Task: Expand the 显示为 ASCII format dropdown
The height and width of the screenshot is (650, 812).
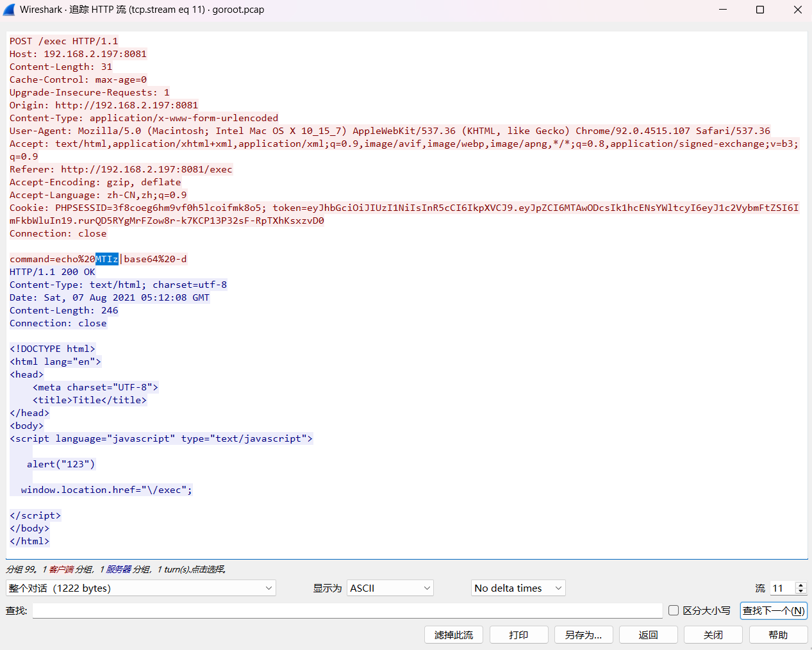Action: (390, 588)
